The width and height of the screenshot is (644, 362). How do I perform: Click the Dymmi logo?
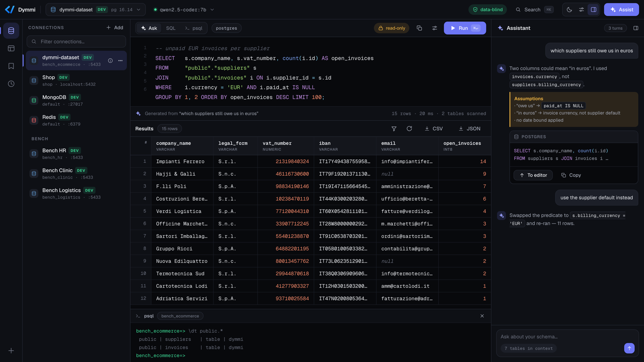[21, 10]
